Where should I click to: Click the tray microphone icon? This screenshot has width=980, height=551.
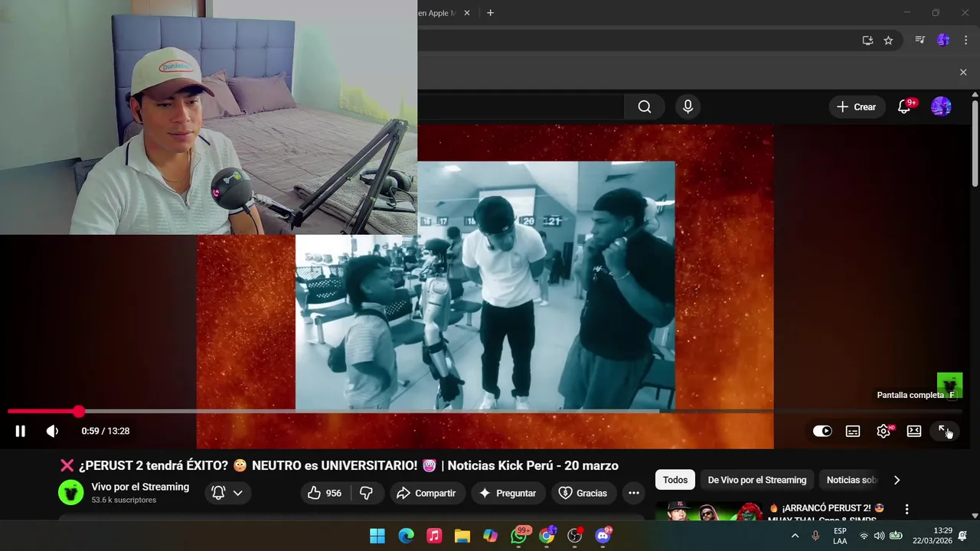pyautogui.click(x=816, y=536)
